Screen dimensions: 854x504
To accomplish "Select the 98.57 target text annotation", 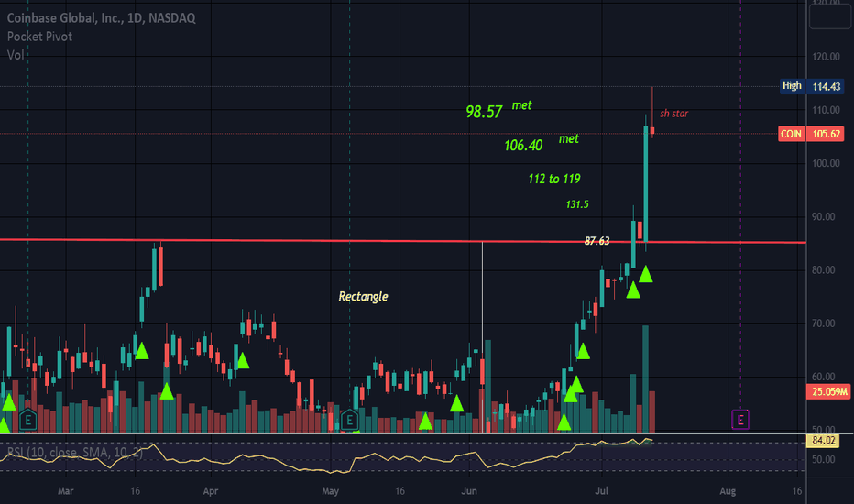I will 484,112.
